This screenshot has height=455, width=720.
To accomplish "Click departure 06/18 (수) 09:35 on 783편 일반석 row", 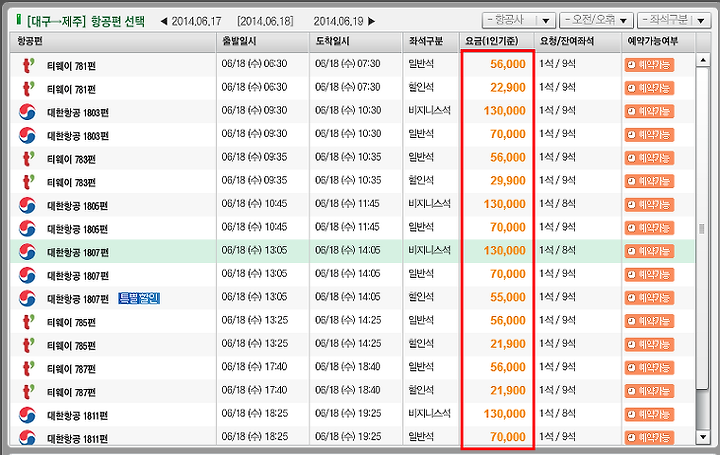I will pos(254,157).
